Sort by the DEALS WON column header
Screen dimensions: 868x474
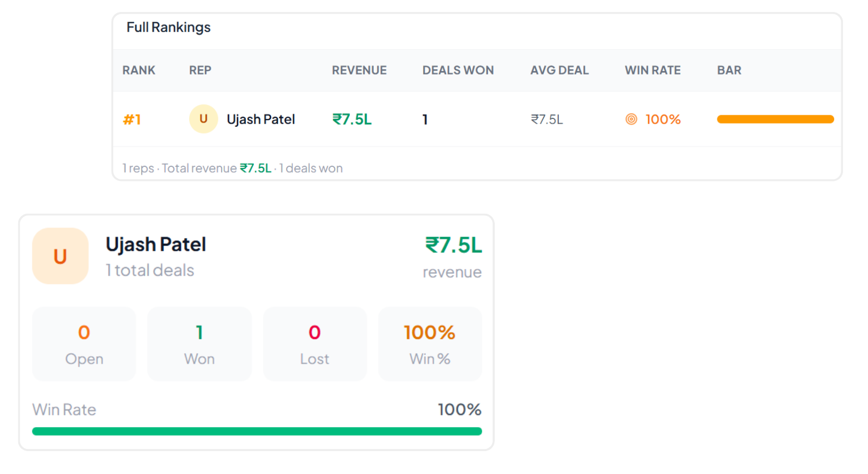(x=458, y=70)
